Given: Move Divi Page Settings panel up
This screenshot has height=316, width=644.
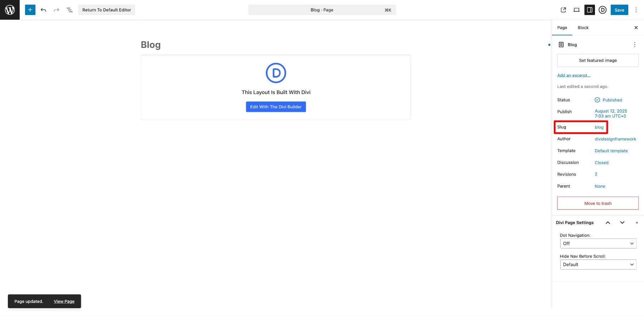Looking at the screenshot, I should click(x=608, y=223).
